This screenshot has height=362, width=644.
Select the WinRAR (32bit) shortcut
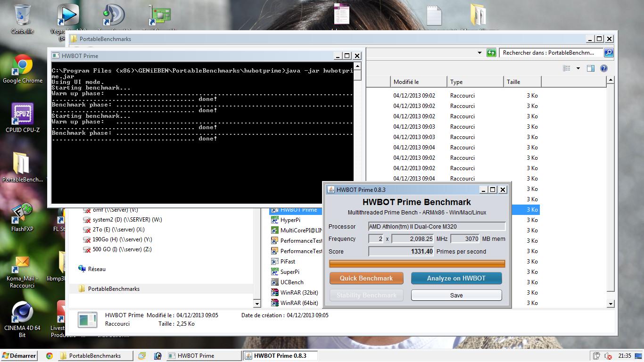(x=295, y=293)
